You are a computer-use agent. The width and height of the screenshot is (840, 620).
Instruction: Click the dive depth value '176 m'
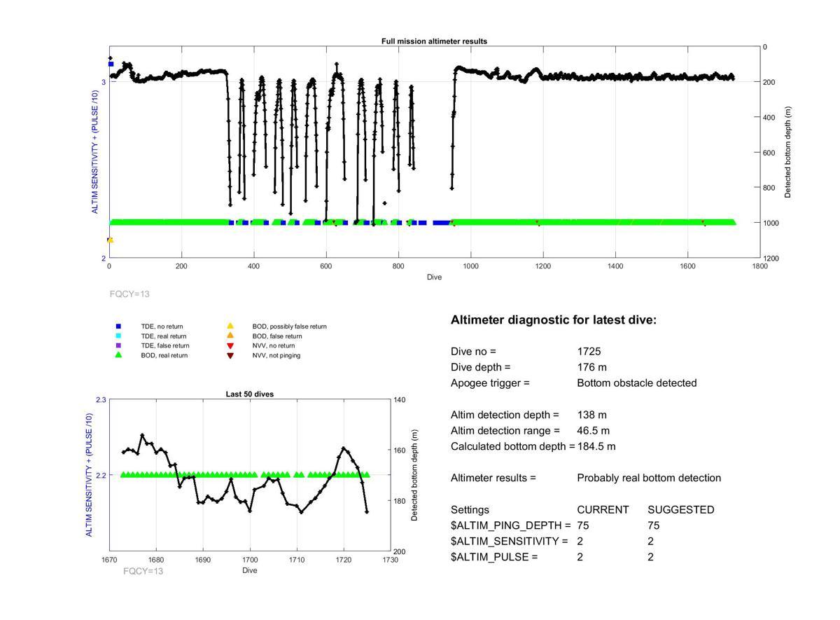(x=592, y=367)
